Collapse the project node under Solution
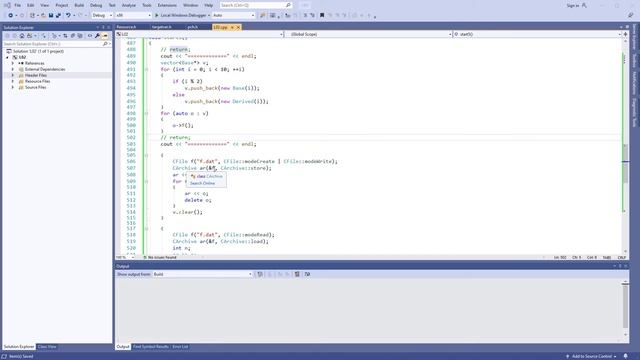The width and height of the screenshot is (640, 360). (x=7, y=58)
